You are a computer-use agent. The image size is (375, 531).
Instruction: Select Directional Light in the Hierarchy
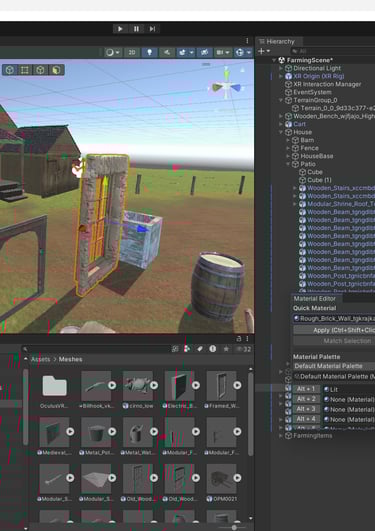coord(316,68)
